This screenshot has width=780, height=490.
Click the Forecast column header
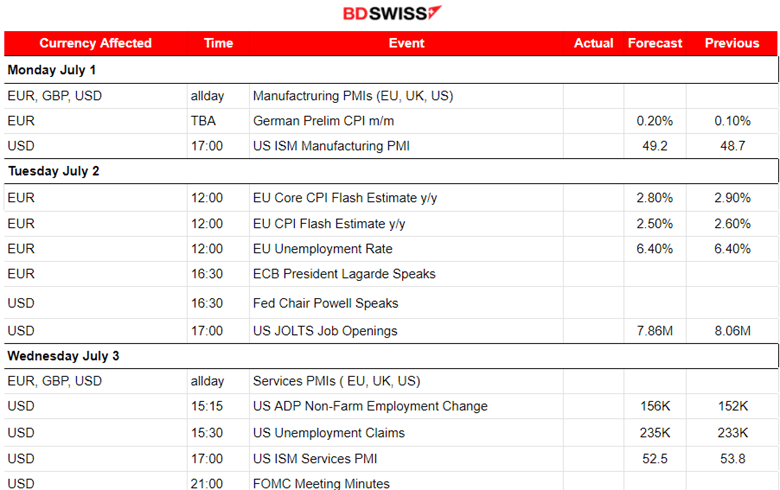coord(655,43)
